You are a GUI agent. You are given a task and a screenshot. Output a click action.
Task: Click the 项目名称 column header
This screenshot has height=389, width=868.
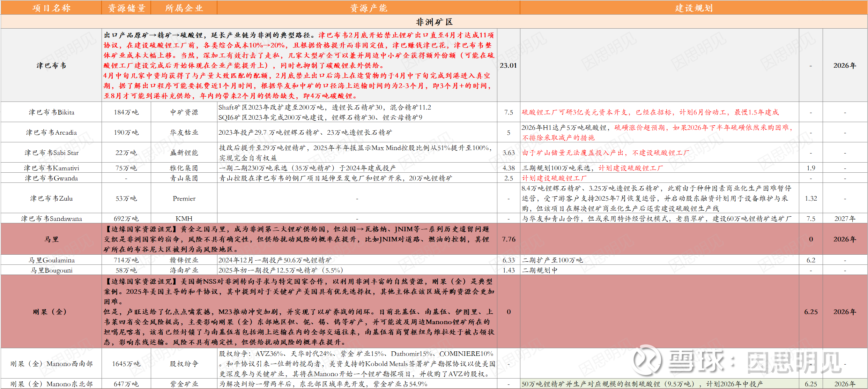coord(51,8)
